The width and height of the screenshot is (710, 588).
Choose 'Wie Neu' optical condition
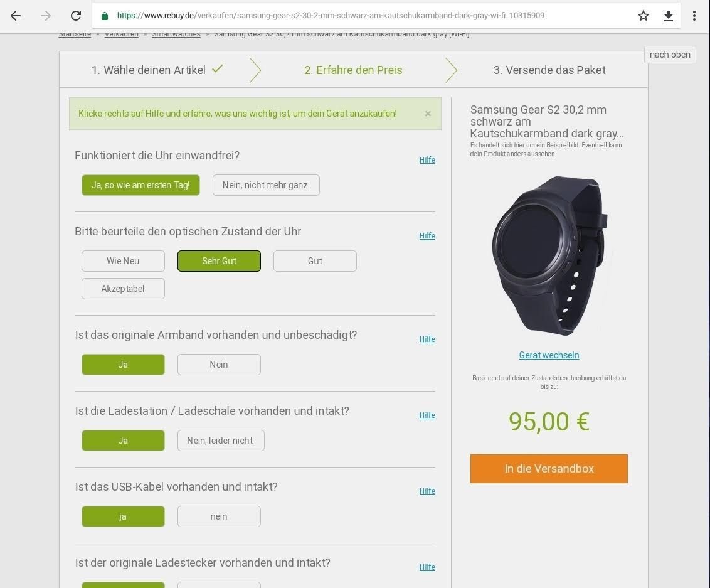click(x=123, y=261)
